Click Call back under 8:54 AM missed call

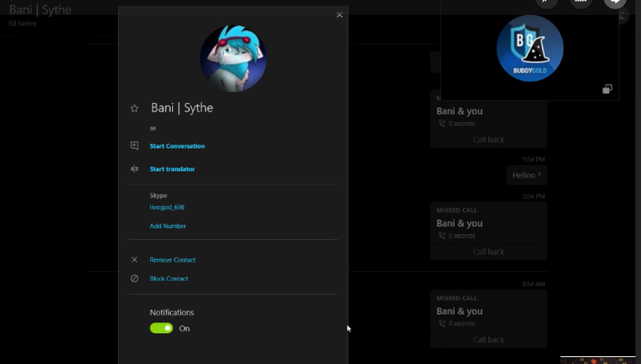488,340
